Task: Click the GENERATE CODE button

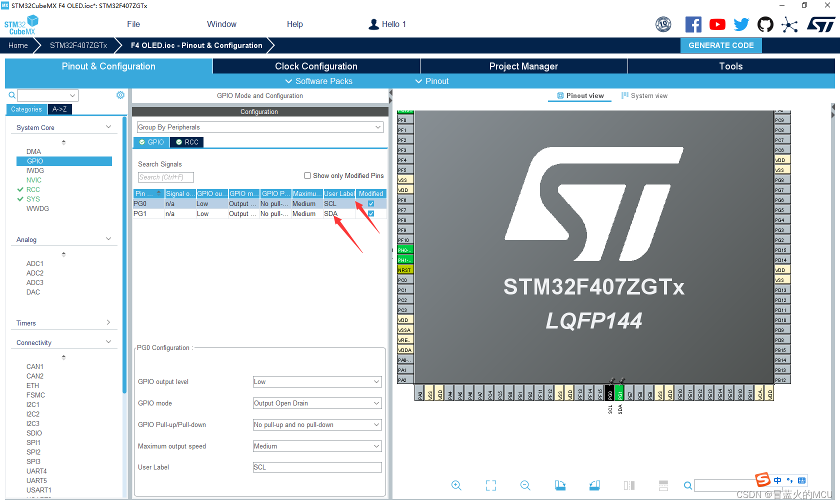Action: click(x=721, y=45)
